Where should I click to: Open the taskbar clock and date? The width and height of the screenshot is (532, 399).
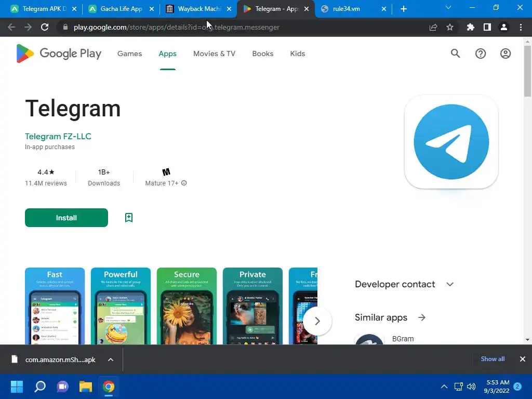497,387
